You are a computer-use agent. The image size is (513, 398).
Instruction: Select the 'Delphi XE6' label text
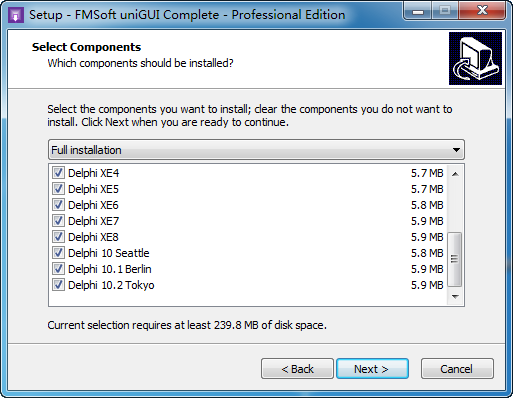[93, 205]
